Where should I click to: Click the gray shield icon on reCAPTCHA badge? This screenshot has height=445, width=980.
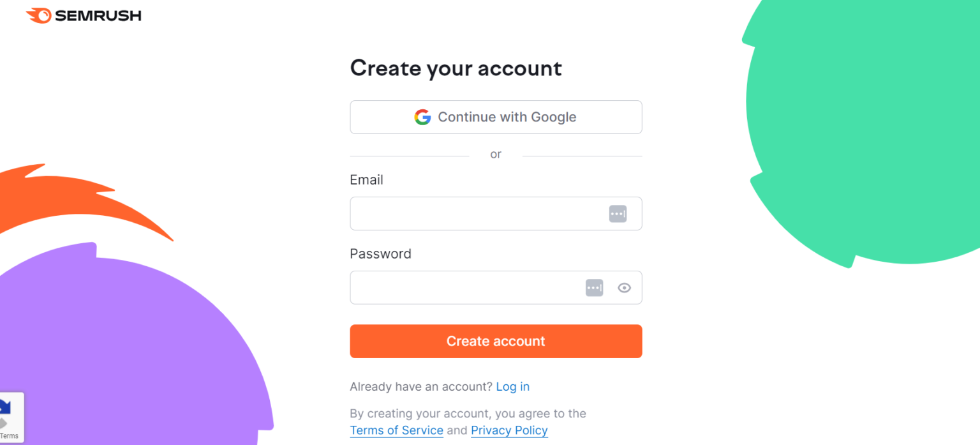[3, 421]
